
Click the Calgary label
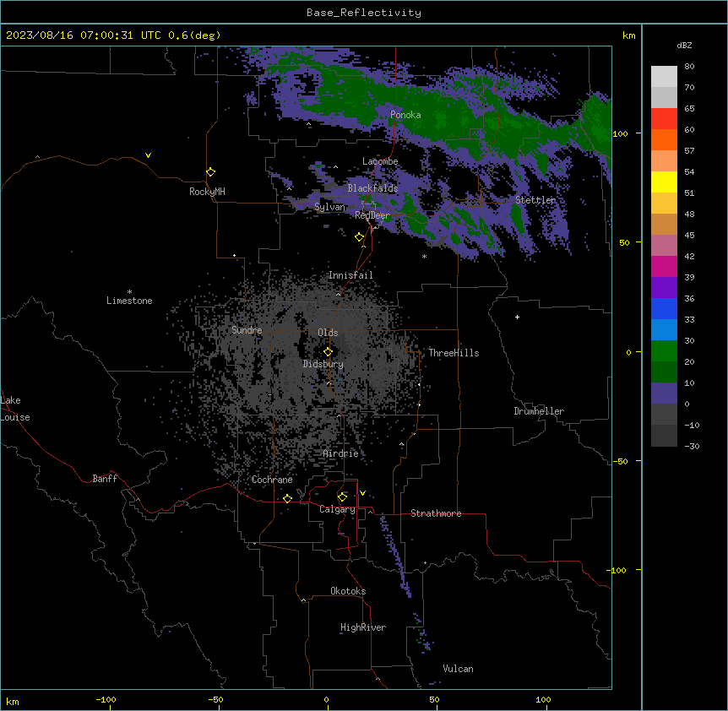click(337, 509)
